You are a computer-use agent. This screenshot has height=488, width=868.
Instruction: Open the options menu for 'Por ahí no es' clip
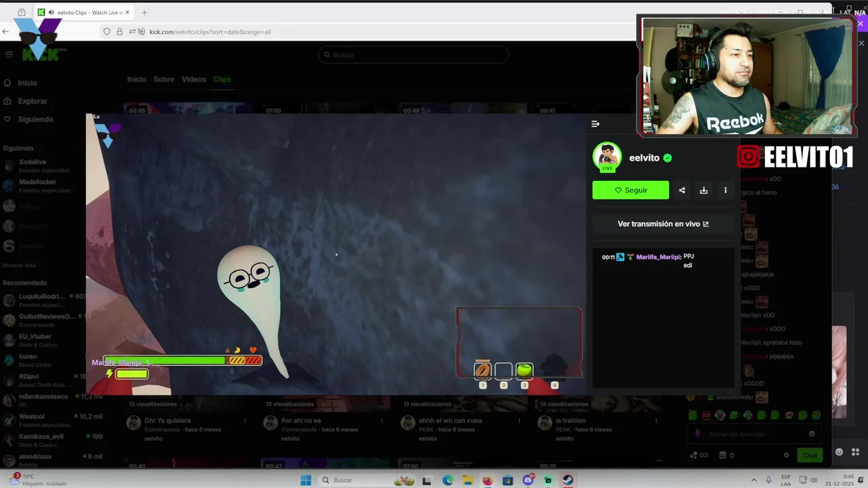click(x=382, y=421)
